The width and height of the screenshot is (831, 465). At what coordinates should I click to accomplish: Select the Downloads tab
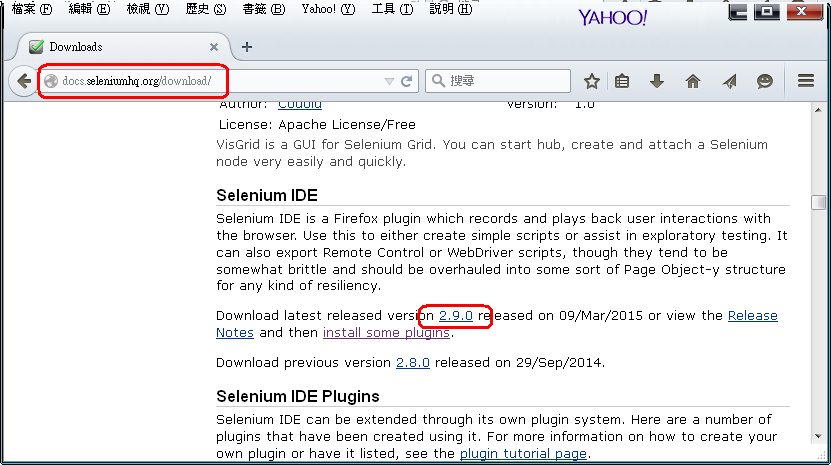(x=123, y=47)
